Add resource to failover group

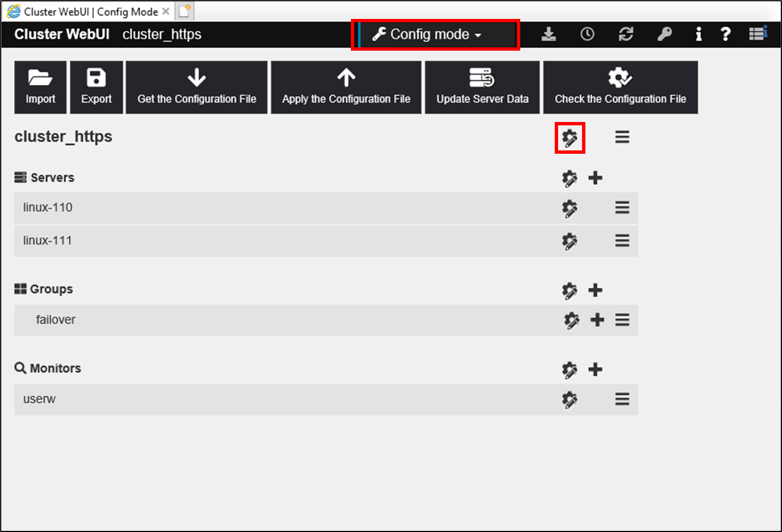597,320
